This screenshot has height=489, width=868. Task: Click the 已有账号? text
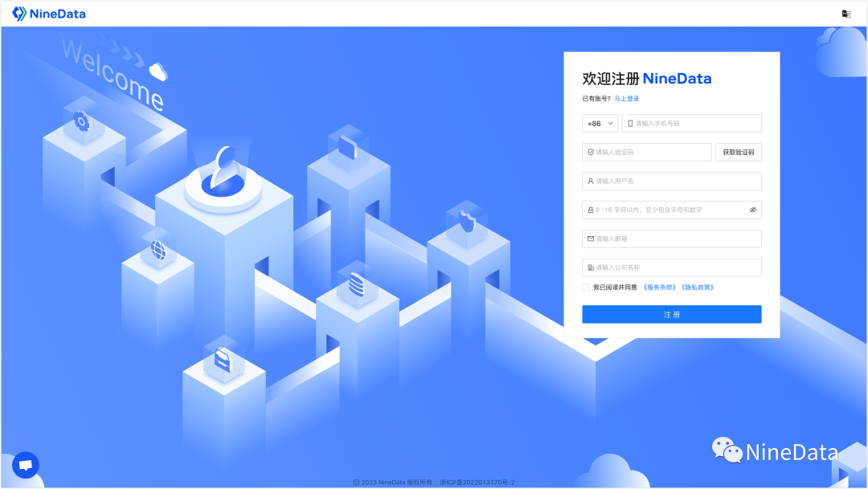coord(596,99)
